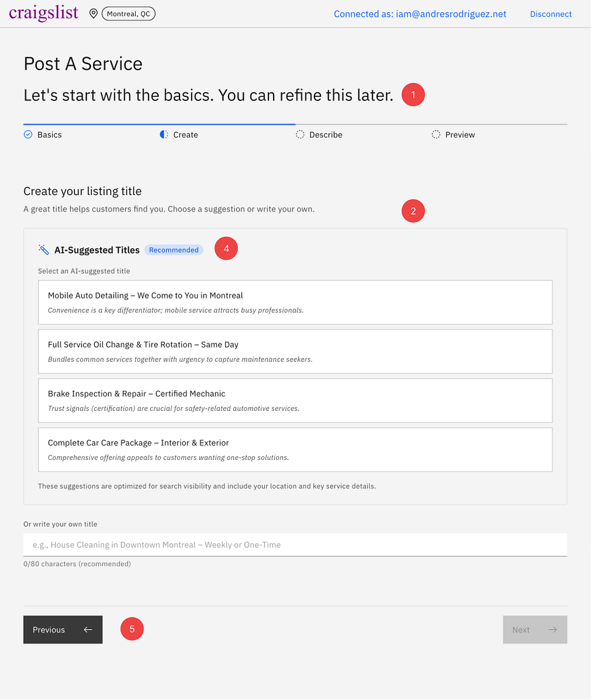Click the Create step half-circle icon
This screenshot has height=700, width=591.
pos(164,134)
